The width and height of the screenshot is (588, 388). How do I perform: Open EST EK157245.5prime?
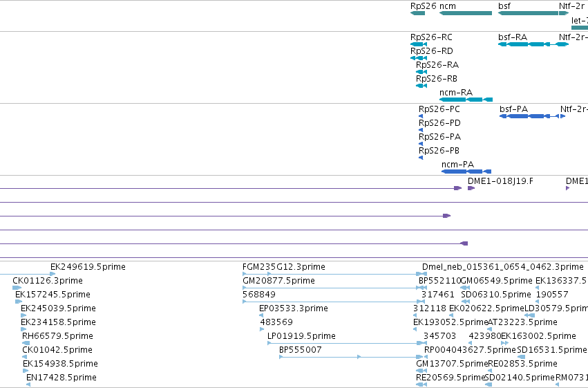pos(53,295)
